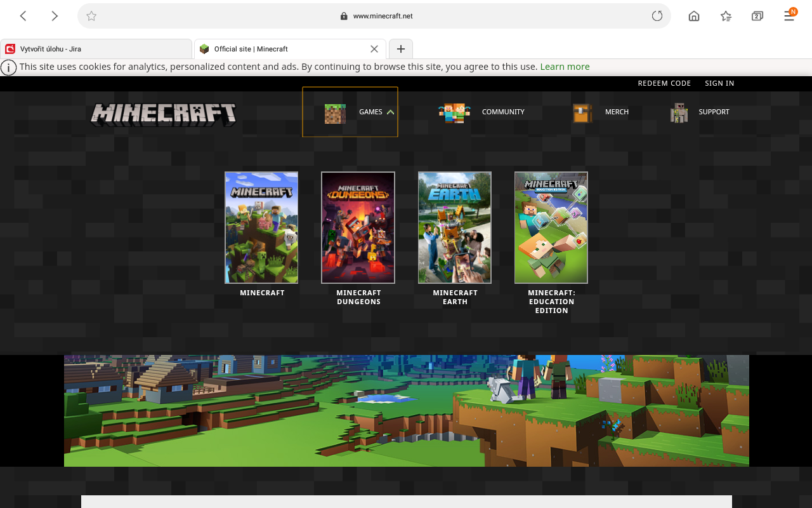Open the Learn more cookie link
This screenshot has height=508, width=812.
565,67
